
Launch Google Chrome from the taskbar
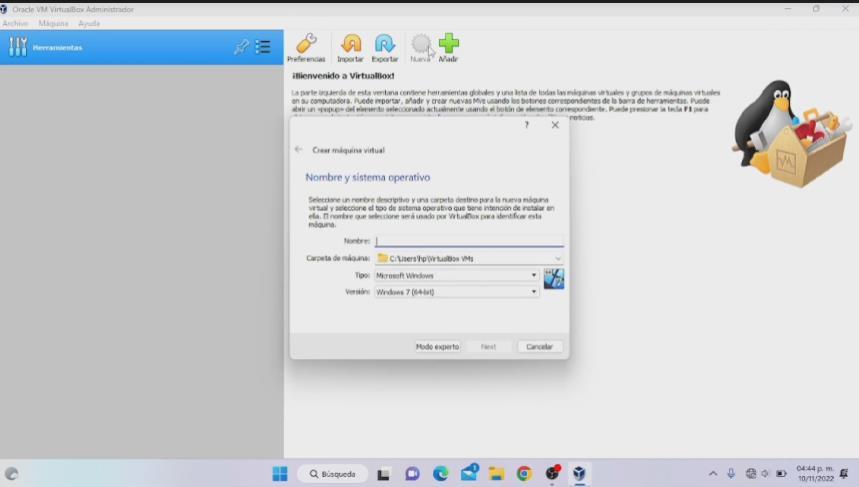pos(524,474)
